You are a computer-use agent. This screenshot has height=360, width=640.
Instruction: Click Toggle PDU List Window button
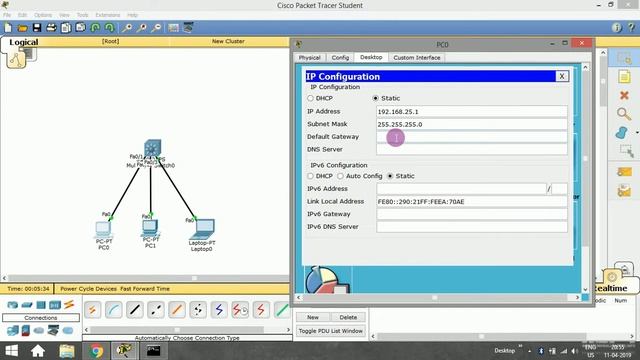(x=331, y=331)
